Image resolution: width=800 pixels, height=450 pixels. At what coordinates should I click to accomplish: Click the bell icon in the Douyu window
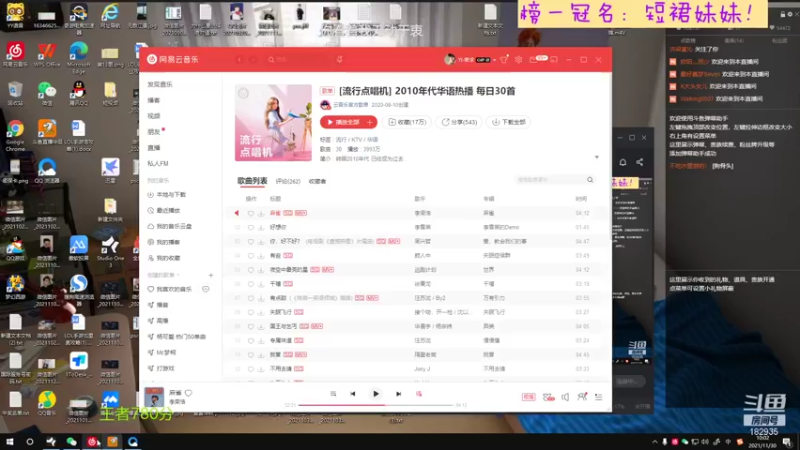(x=623, y=162)
